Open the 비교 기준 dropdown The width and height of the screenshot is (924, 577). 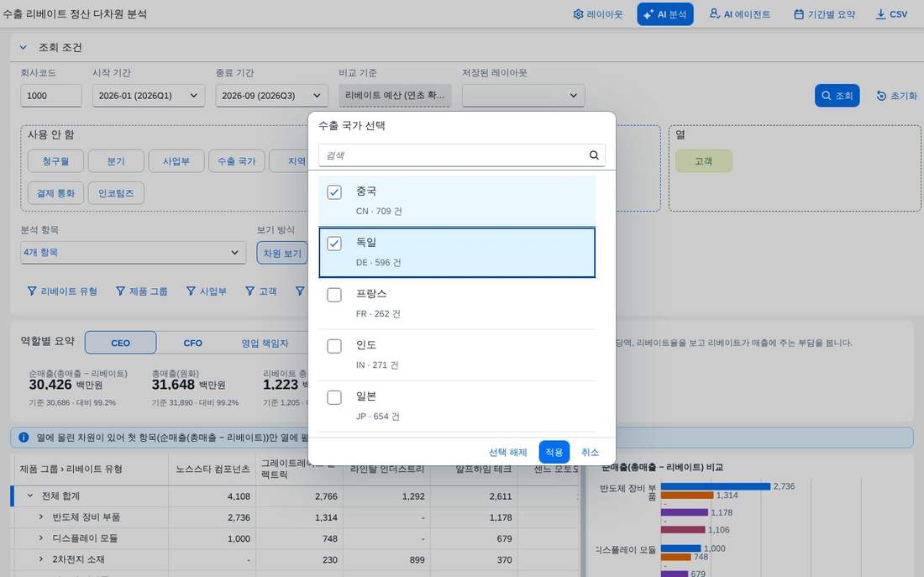click(x=395, y=96)
